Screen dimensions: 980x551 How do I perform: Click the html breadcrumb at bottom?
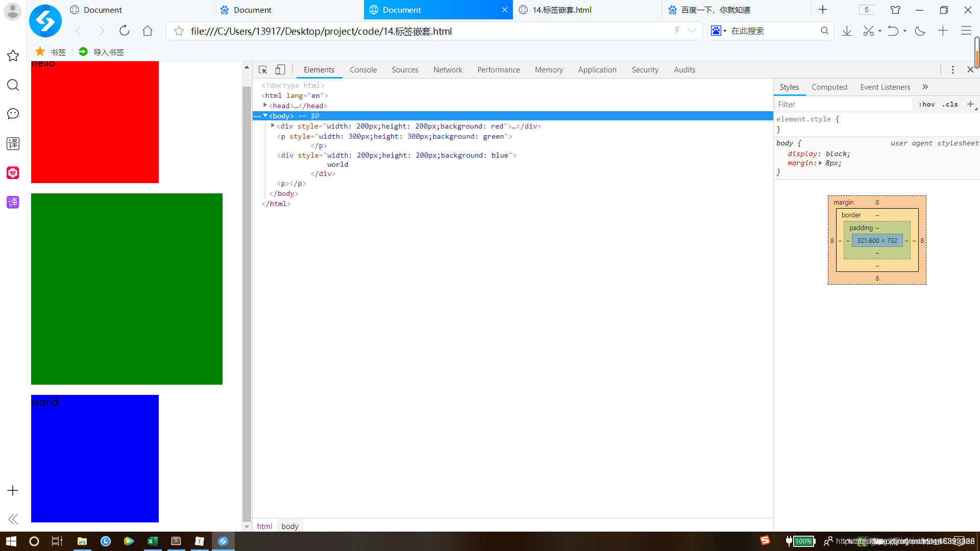tap(264, 526)
